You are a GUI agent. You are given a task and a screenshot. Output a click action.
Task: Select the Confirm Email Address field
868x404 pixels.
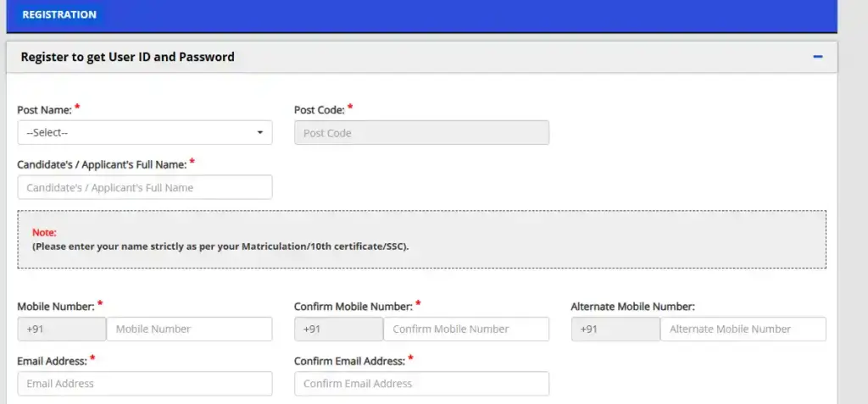[x=421, y=384]
